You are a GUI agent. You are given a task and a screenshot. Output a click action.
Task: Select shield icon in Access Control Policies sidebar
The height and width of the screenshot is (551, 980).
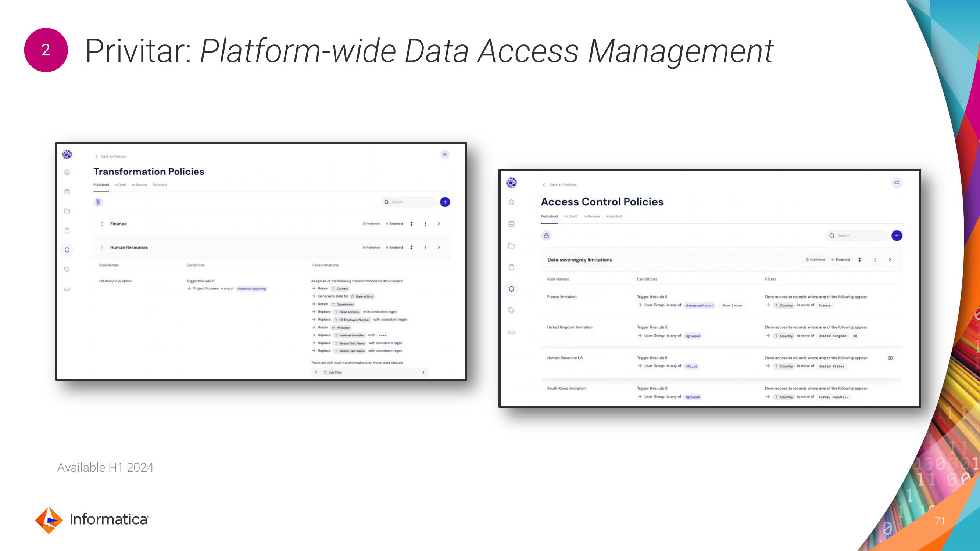click(511, 289)
